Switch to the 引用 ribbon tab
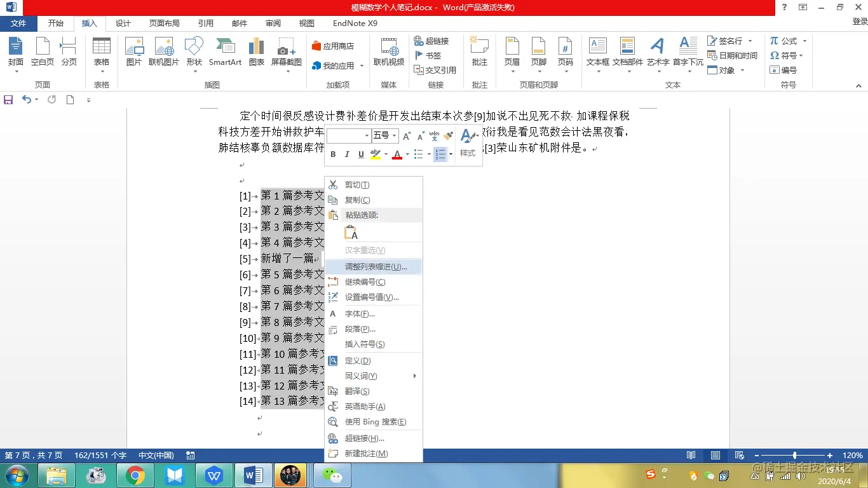This screenshot has width=868, height=488. pyautogui.click(x=205, y=23)
